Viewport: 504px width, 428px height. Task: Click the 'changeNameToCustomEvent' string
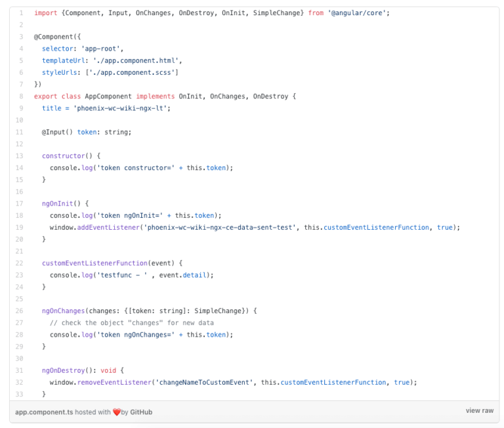pyautogui.click(x=204, y=382)
